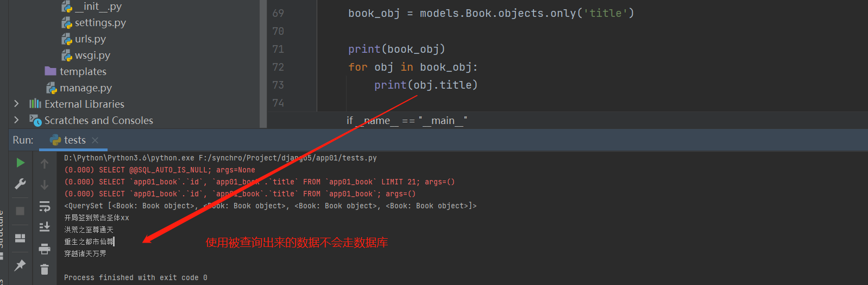This screenshot has height=285, width=868.
Task: Open __init__.py in project tree
Action: pos(98,7)
